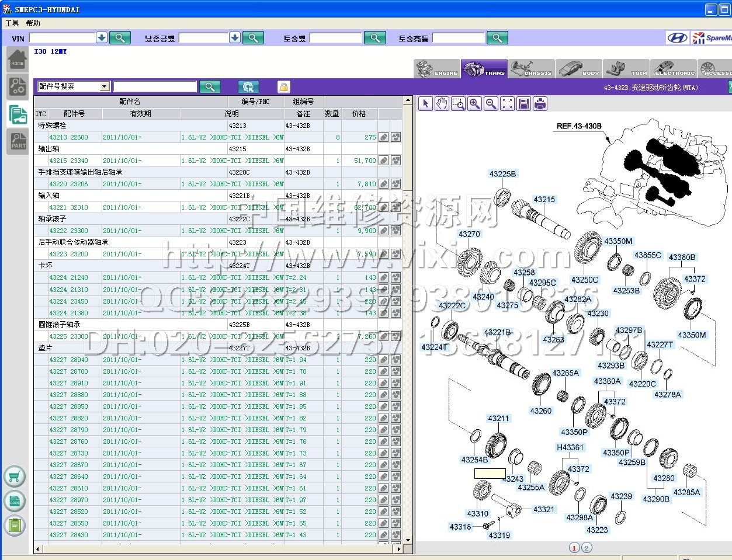Open the green clipboard icon in sidebar
This screenshot has width=732, height=560.
tap(15, 525)
